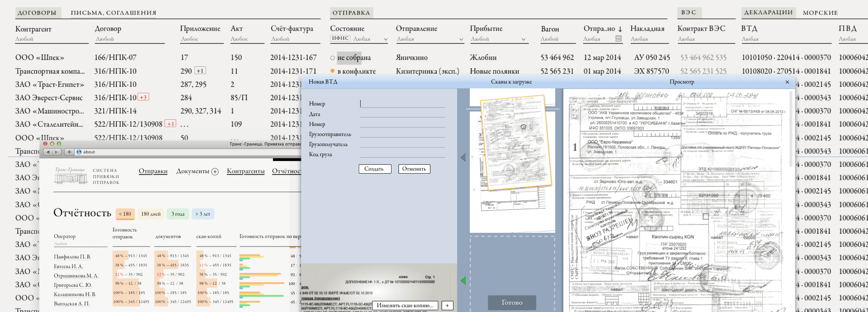Click the gray left arrow beside scans

[x=463, y=157]
